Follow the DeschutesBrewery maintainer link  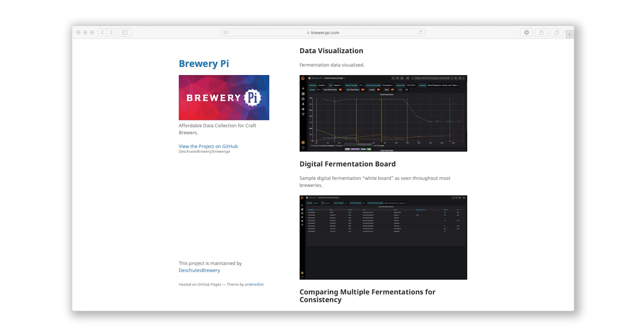point(199,271)
